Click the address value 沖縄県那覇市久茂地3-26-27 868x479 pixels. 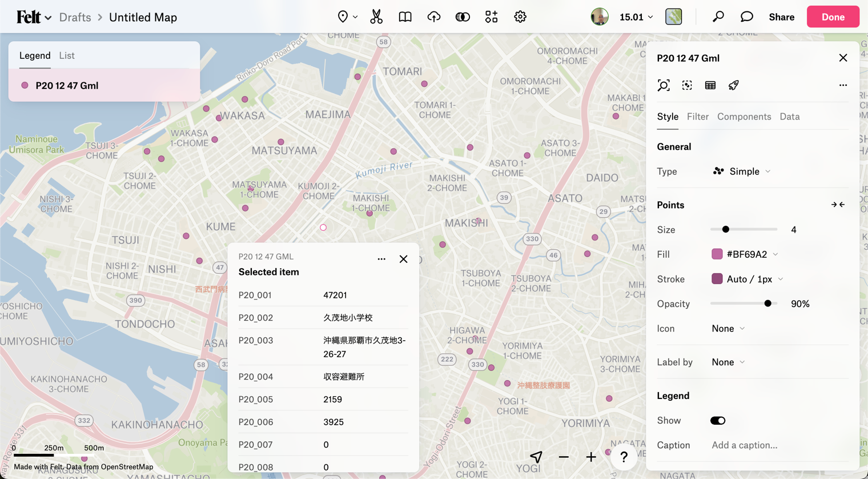coord(364,347)
